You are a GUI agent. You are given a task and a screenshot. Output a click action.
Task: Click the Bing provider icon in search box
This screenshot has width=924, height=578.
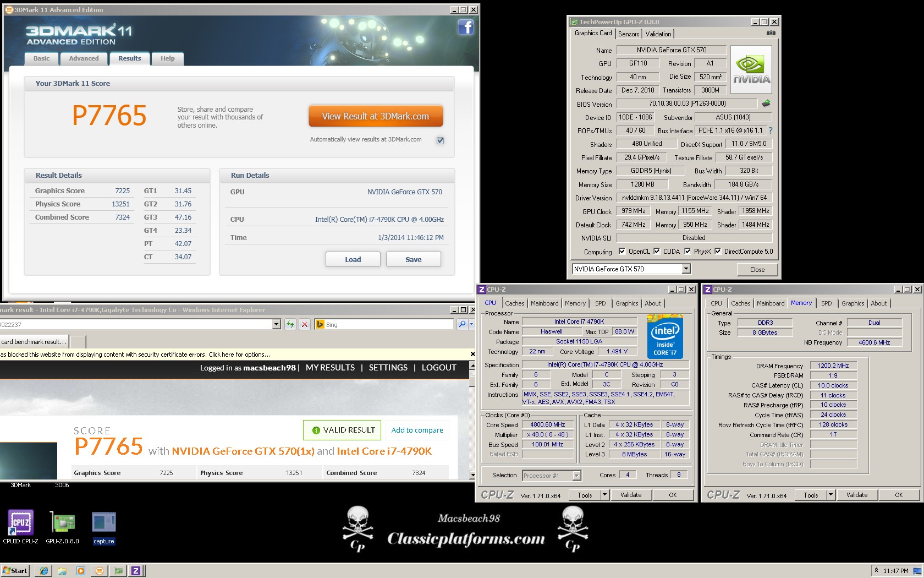coord(320,324)
